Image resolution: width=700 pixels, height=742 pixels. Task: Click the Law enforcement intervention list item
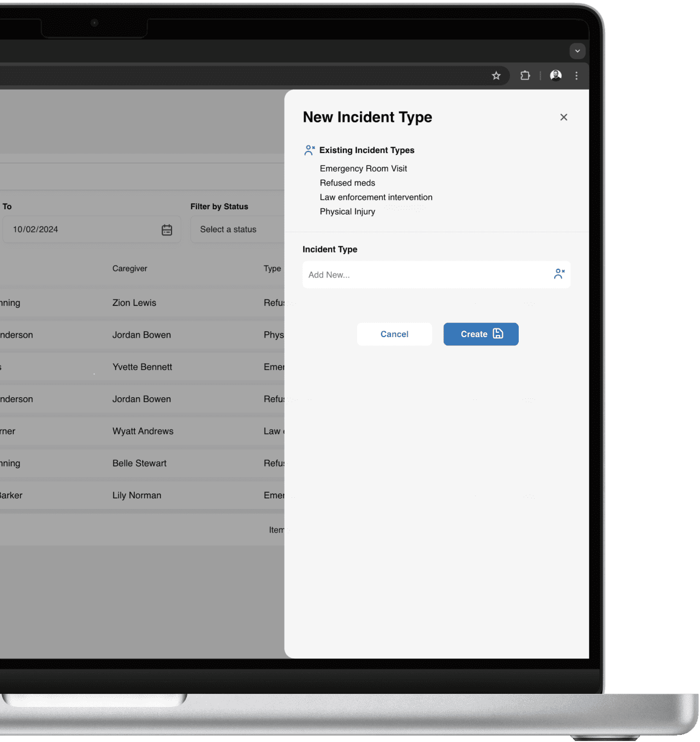376,197
